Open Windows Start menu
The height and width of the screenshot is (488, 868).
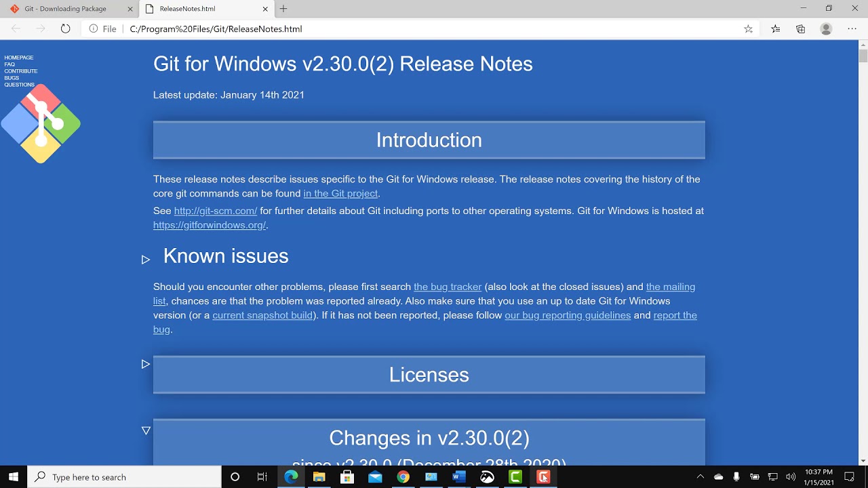(x=14, y=477)
